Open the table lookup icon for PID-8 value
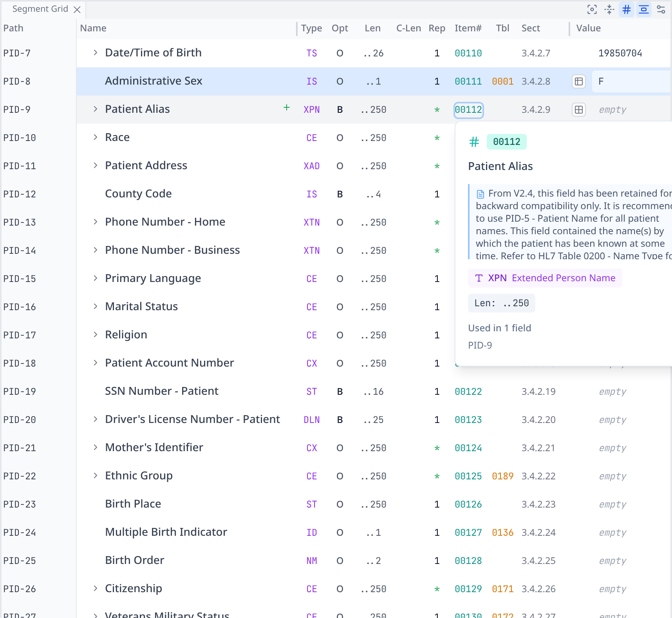This screenshot has width=672, height=618. point(579,81)
